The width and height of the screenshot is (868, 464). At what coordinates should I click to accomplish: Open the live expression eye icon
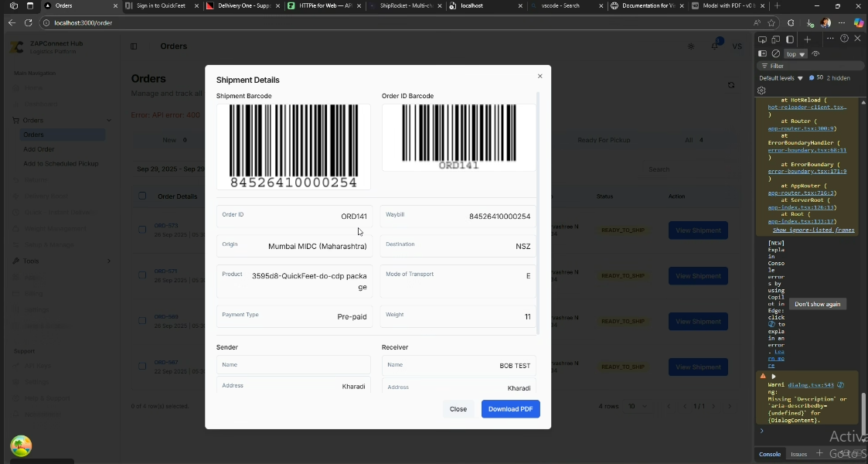click(815, 54)
